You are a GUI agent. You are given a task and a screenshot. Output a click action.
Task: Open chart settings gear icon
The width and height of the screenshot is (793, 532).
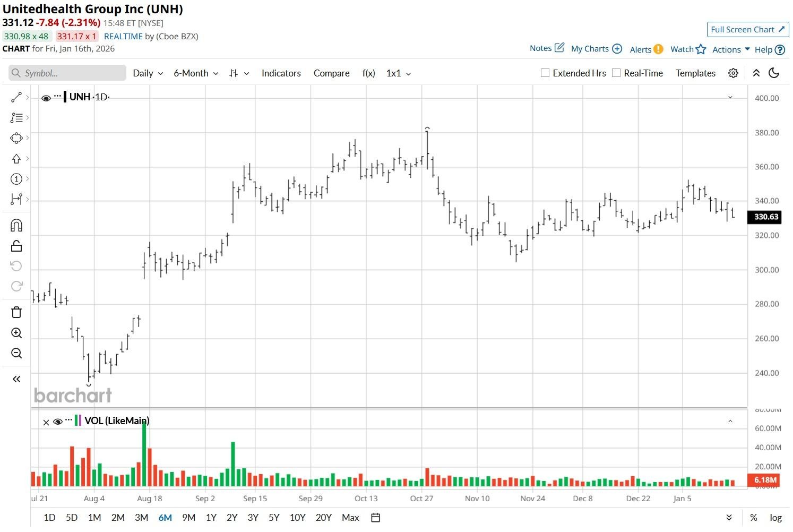click(x=733, y=73)
